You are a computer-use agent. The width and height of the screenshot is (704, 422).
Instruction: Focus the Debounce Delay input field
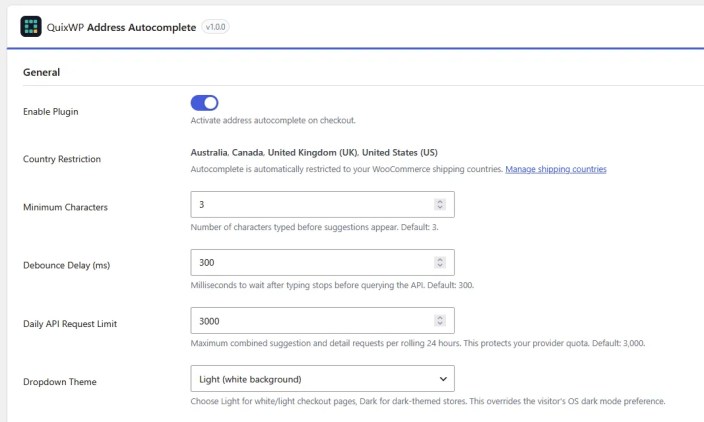pyautogui.click(x=322, y=262)
